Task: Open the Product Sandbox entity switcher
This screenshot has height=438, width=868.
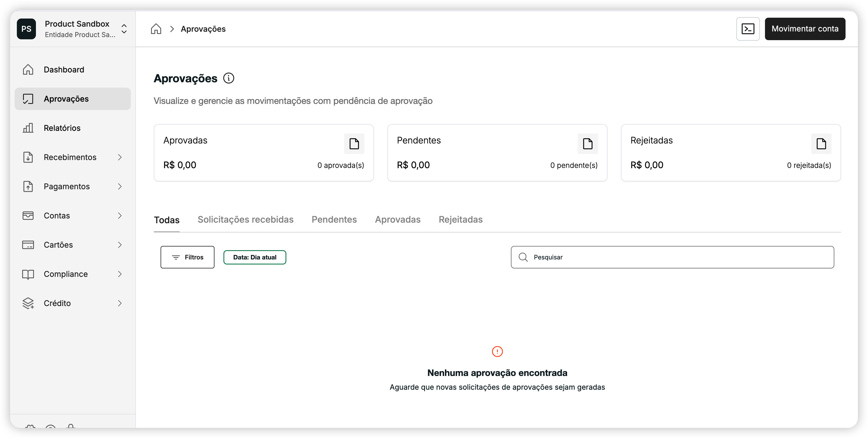Action: (124, 29)
